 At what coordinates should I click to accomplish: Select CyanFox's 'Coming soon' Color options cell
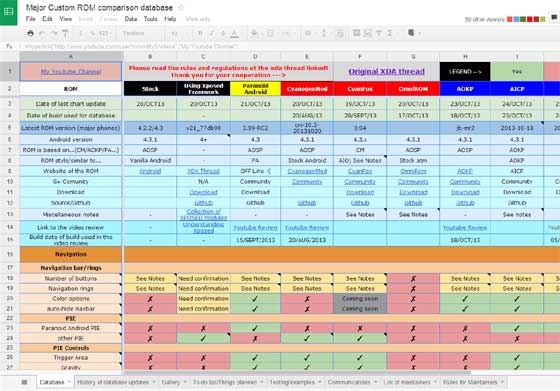coord(360,299)
